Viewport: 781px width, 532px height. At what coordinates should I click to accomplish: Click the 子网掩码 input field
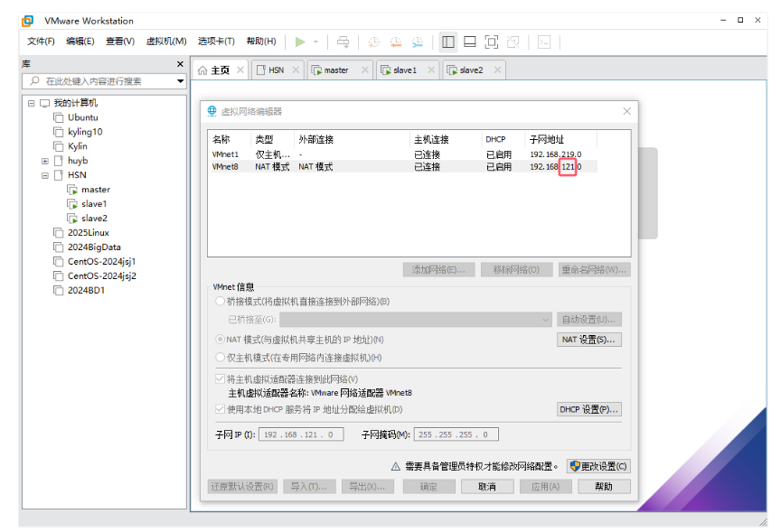tap(456, 435)
